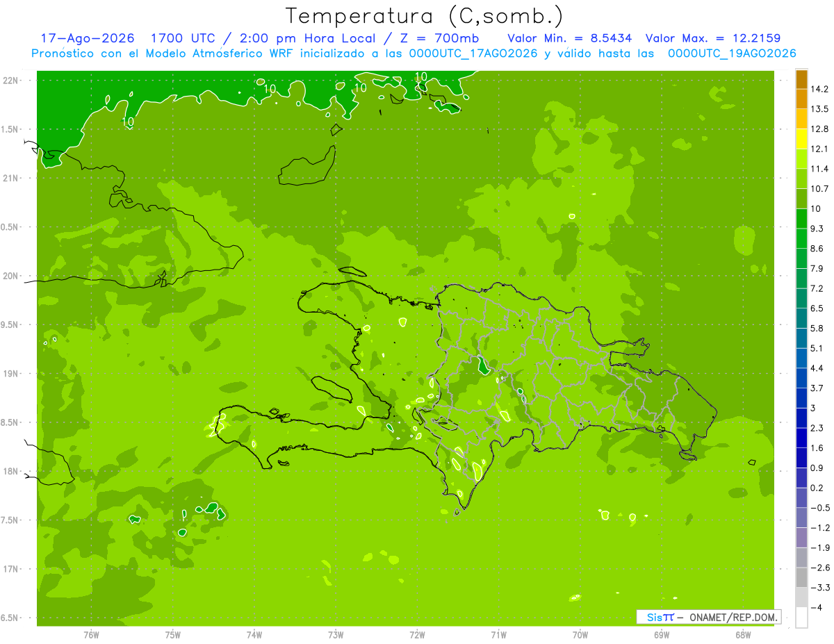
Task: Click the 75W longitude axis label
Action: pos(173,635)
